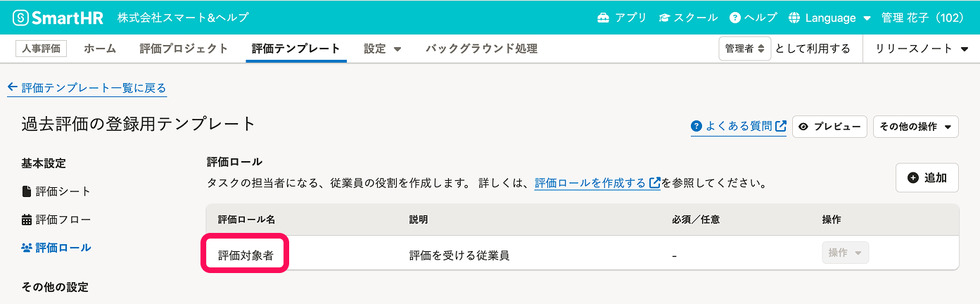
Task: Switch to 評価プロジェクト tab
Action: [184, 49]
